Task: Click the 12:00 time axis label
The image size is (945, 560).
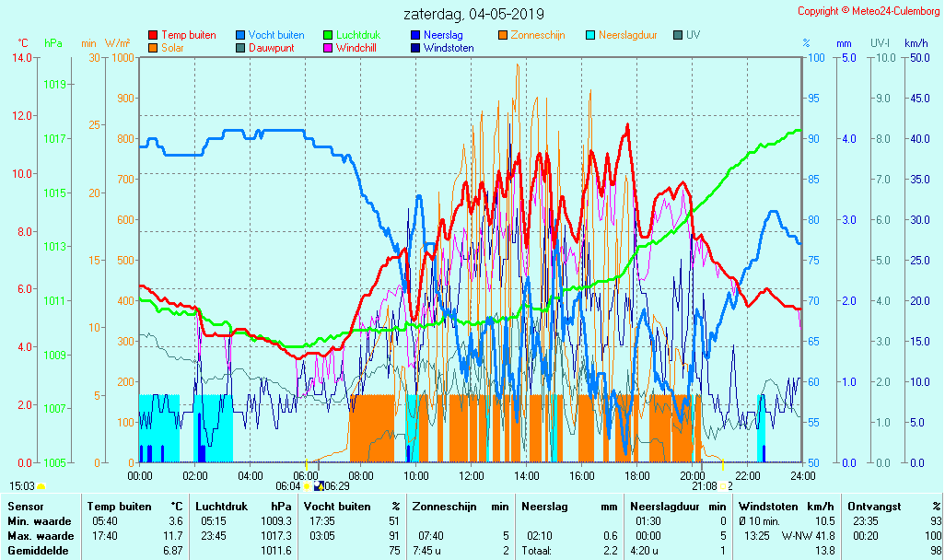Action: click(472, 475)
